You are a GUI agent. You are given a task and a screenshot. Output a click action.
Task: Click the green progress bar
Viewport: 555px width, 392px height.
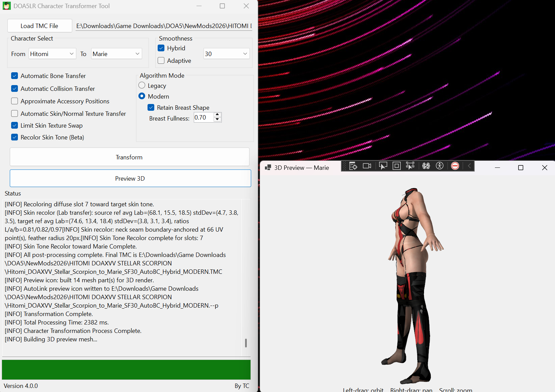tap(126, 369)
